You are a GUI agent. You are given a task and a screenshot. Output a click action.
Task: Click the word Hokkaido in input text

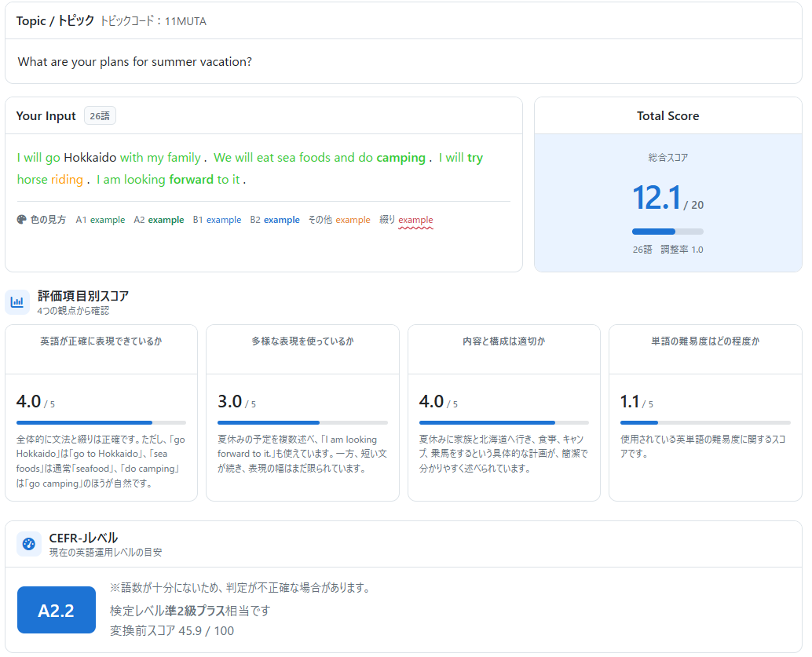click(x=90, y=158)
